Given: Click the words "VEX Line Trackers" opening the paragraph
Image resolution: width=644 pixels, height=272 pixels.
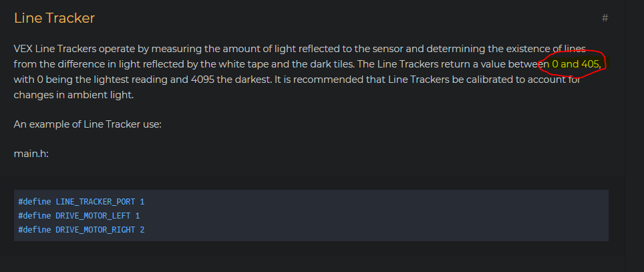Looking at the screenshot, I should (55, 49).
